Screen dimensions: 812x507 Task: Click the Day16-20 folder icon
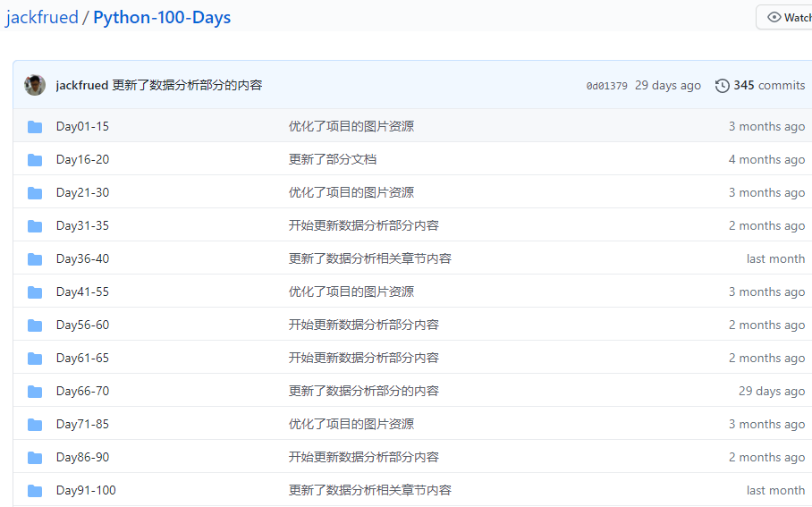[x=35, y=160]
